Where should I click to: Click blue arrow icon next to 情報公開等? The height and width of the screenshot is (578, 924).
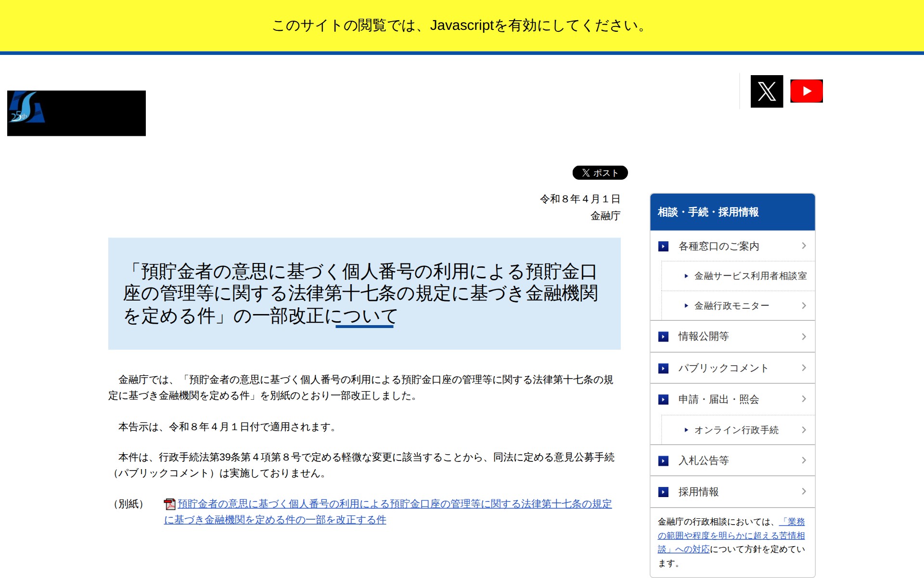[663, 337]
